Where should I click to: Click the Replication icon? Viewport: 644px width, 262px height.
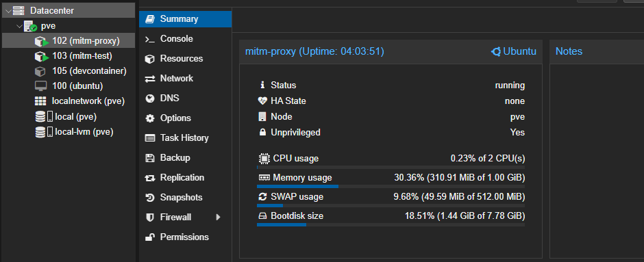pyautogui.click(x=150, y=178)
